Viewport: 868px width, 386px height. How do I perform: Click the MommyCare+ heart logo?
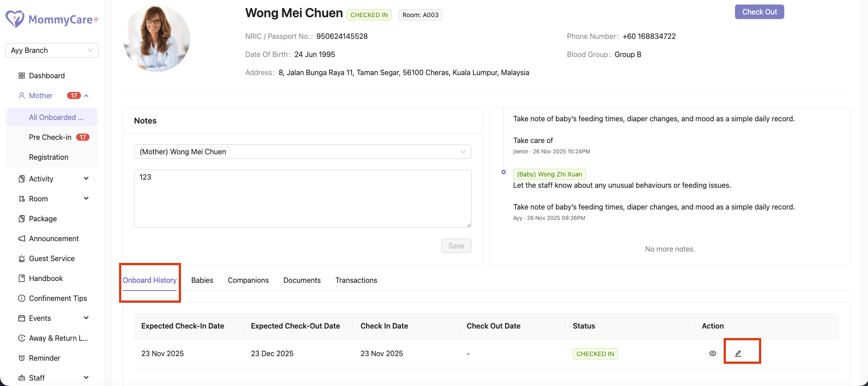15,19
